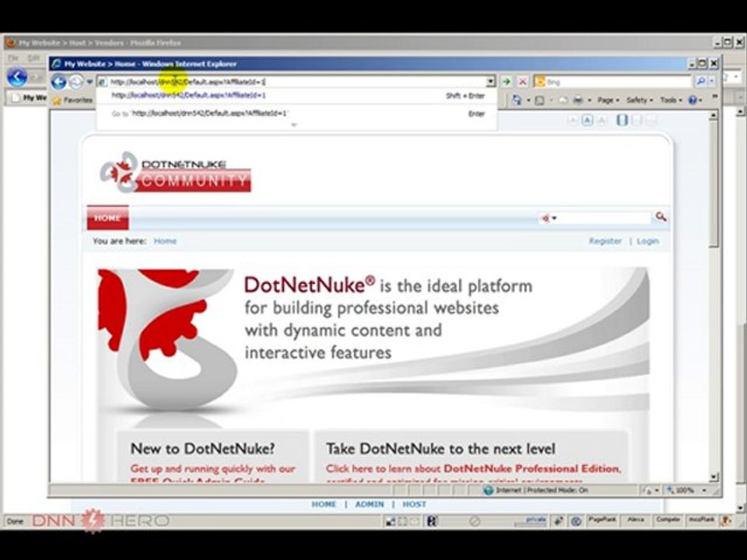This screenshot has width=747, height=560.
Task: Click the Login link
Action: pos(647,241)
